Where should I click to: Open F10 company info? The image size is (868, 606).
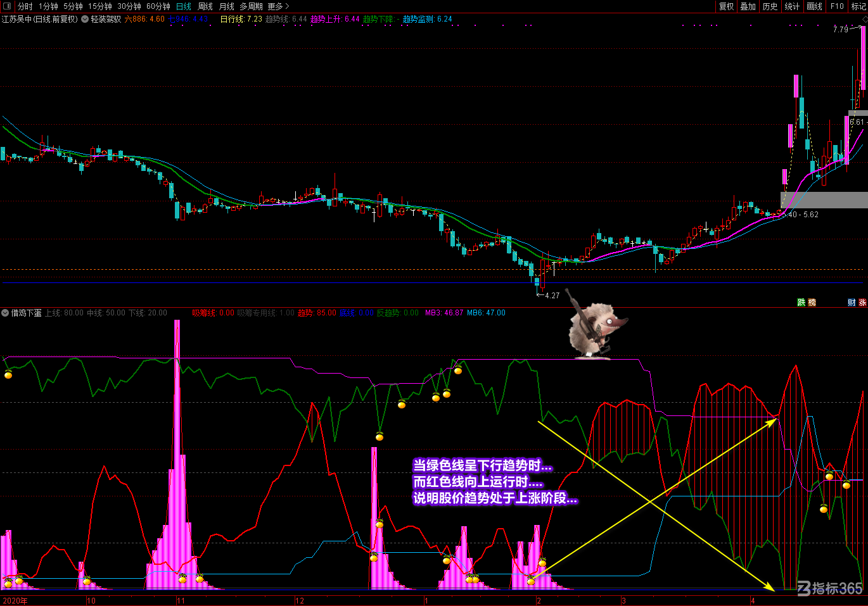pos(837,6)
